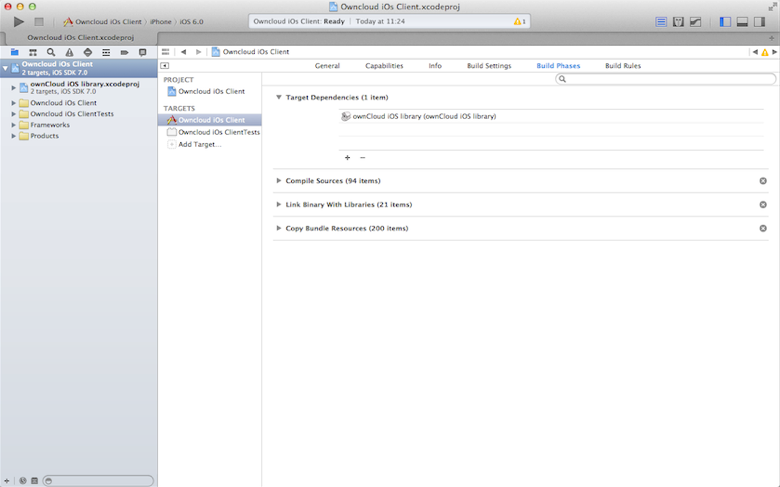Click Add Target… in targets list
This screenshot has width=780, height=487.
tap(199, 144)
